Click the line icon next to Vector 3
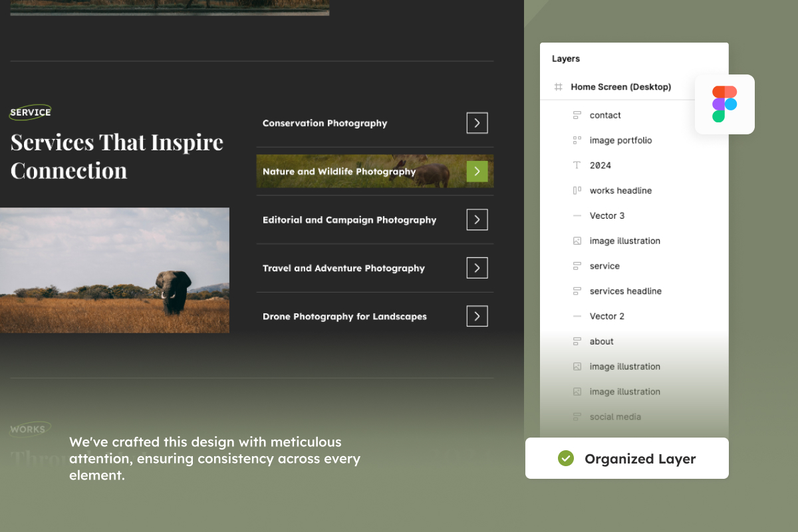 tap(577, 216)
